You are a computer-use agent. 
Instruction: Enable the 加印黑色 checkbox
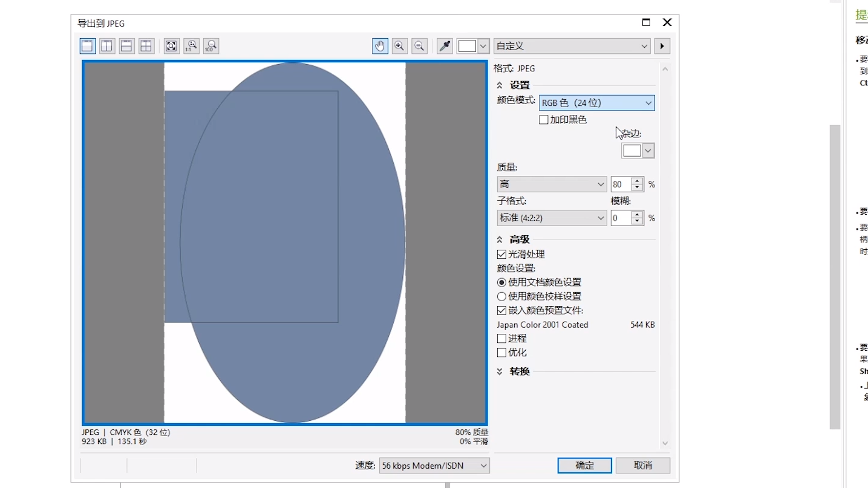[544, 120]
